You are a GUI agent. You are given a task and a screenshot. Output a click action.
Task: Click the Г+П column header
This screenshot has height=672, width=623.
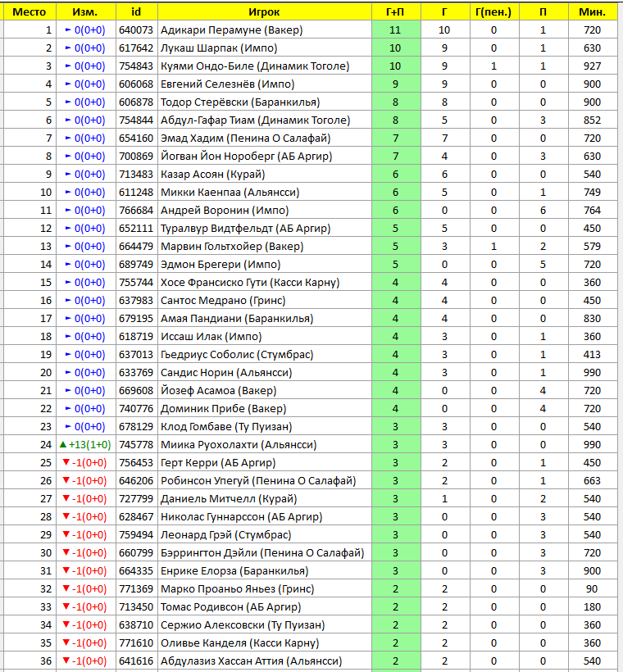[x=396, y=12]
